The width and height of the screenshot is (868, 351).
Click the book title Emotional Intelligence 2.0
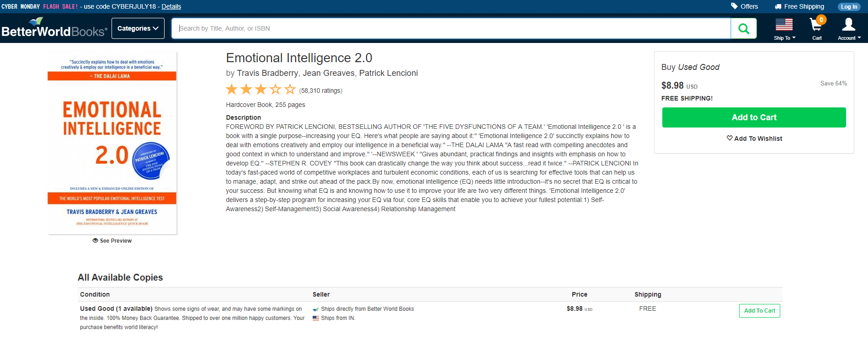pyautogui.click(x=299, y=58)
